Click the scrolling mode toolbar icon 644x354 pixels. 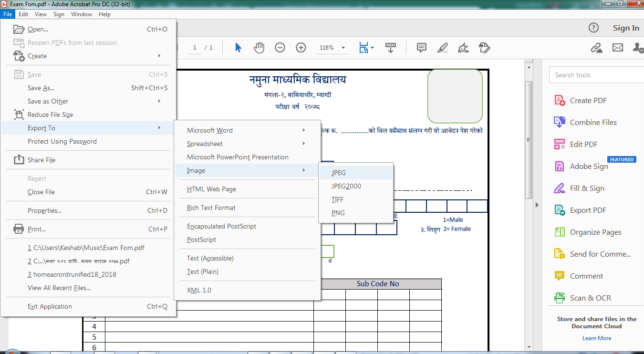(x=391, y=48)
